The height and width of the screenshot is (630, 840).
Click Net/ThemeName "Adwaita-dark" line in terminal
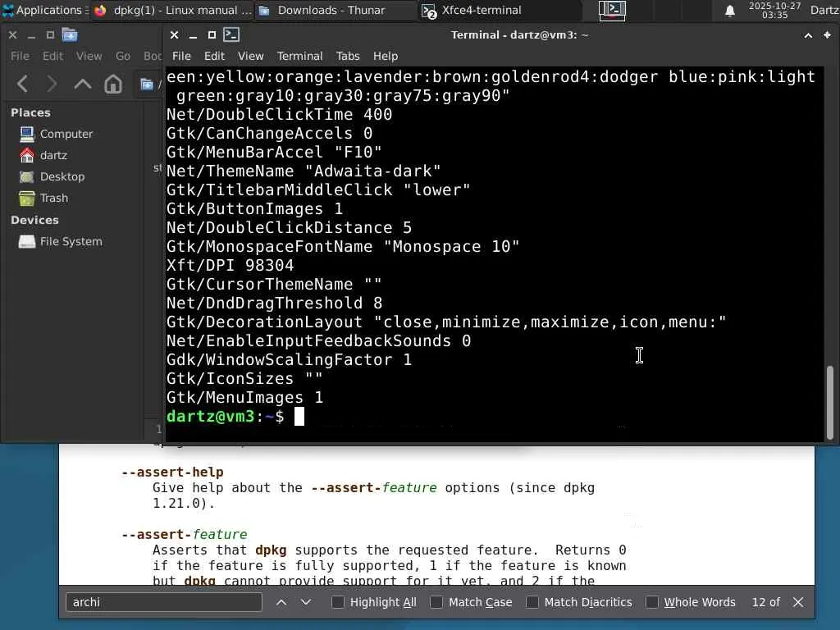[x=304, y=171]
